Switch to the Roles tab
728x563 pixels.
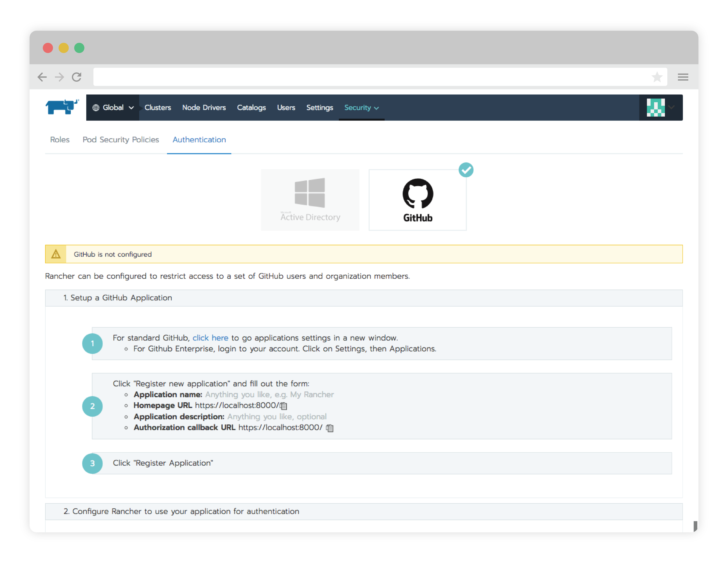(x=60, y=140)
